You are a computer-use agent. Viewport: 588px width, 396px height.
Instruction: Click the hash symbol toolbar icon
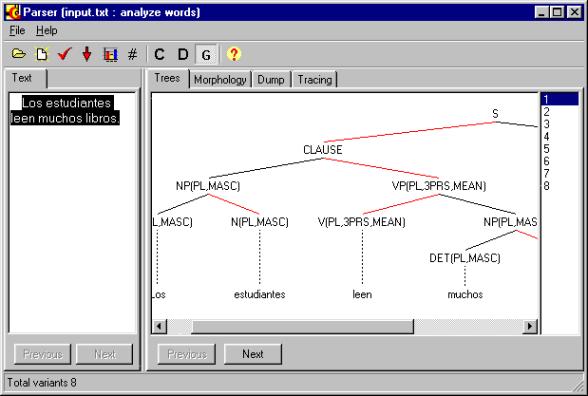pyautogui.click(x=132, y=55)
